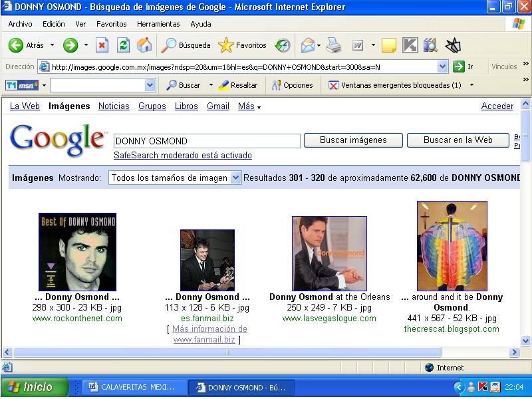Click the Acceder sign-in link
This screenshot has height=399, width=532.
[x=497, y=106]
